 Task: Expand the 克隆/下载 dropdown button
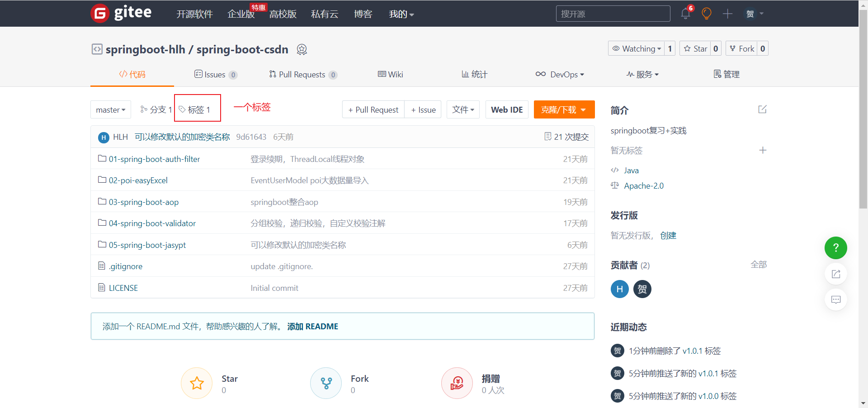(x=564, y=110)
